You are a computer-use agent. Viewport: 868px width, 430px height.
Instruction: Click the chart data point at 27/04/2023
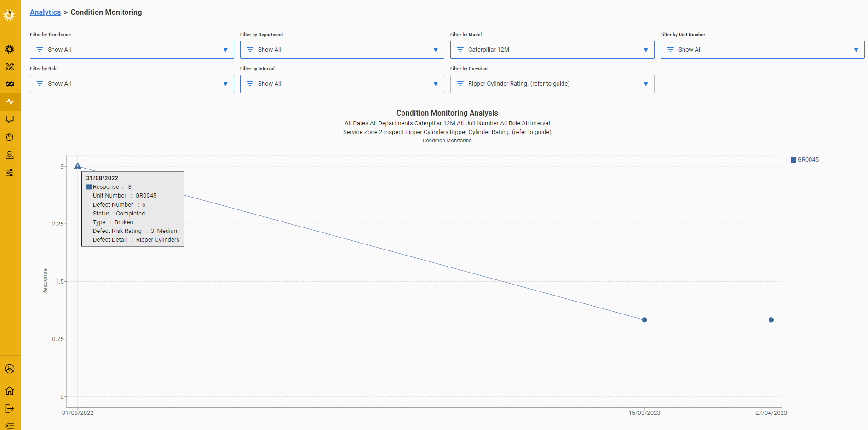[x=771, y=320]
